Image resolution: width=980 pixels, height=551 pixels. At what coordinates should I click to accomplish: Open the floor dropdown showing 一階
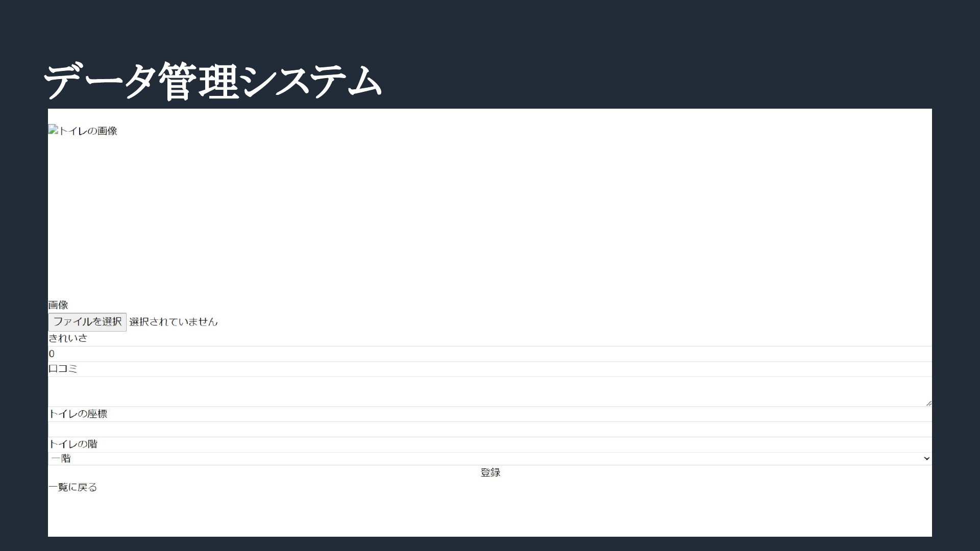[490, 459]
